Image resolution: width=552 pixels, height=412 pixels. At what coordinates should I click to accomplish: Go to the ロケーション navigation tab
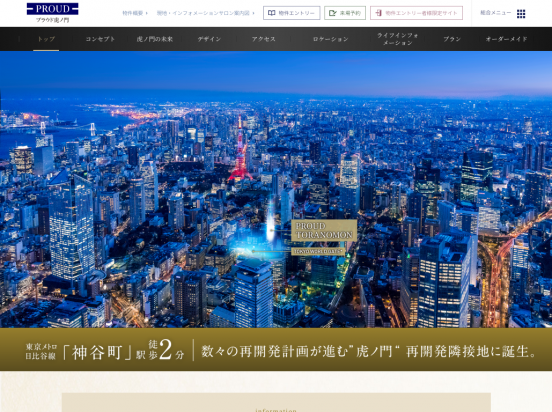click(331, 39)
